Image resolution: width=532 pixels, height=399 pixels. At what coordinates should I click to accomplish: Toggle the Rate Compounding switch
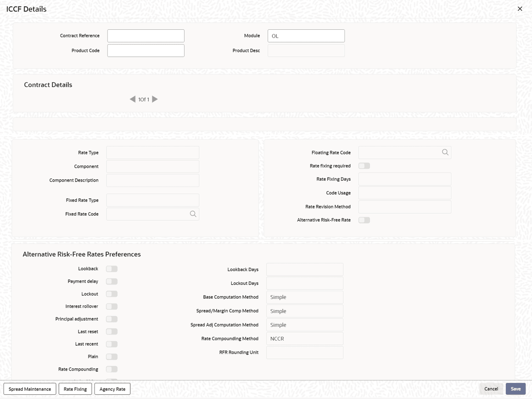click(112, 369)
